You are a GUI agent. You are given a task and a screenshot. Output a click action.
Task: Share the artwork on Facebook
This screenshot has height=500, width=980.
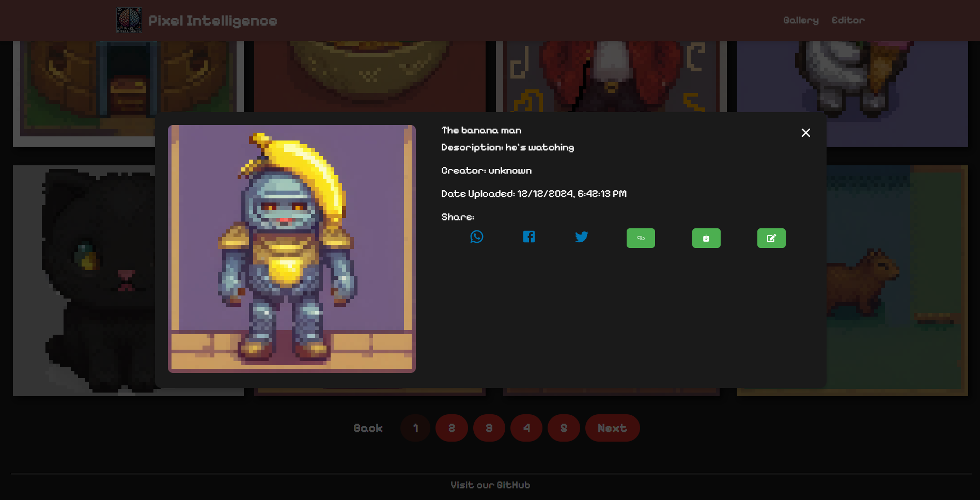(x=529, y=237)
